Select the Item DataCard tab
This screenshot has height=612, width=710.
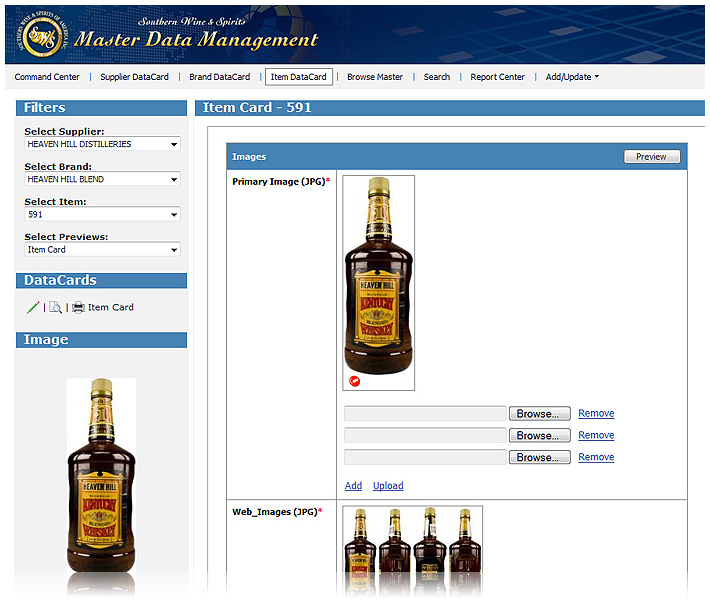pyautogui.click(x=299, y=77)
